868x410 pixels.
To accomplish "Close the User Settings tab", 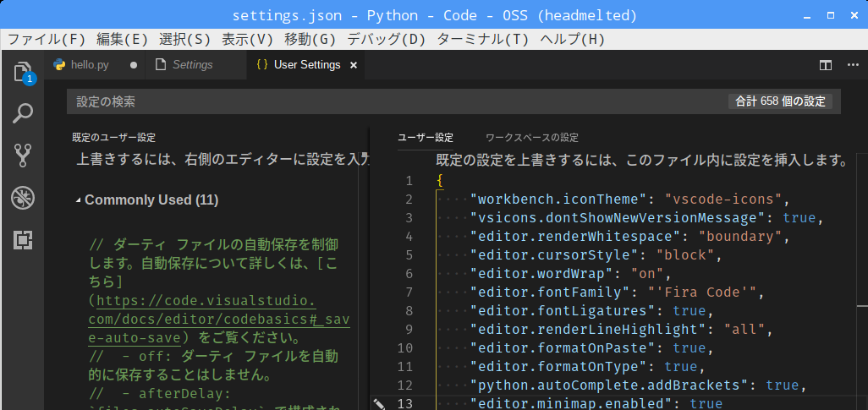I will pyautogui.click(x=354, y=65).
